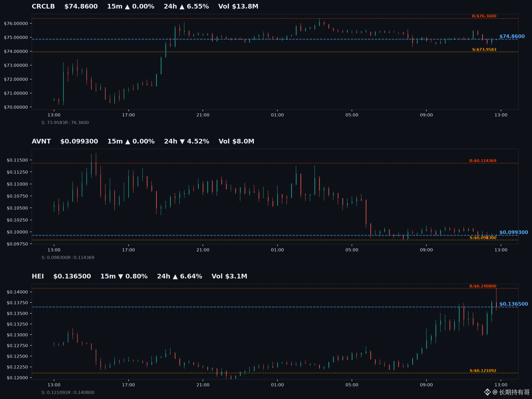This screenshot has width=532, height=399.
Task: Click the $76.00000 y-axis tick
Action: click(x=16, y=23)
